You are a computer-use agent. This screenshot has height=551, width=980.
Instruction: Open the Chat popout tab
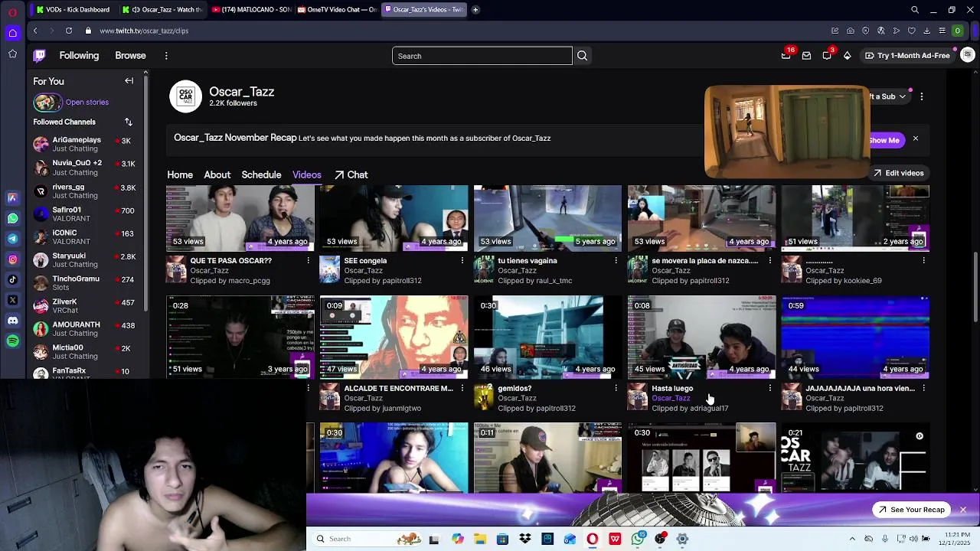[351, 174]
